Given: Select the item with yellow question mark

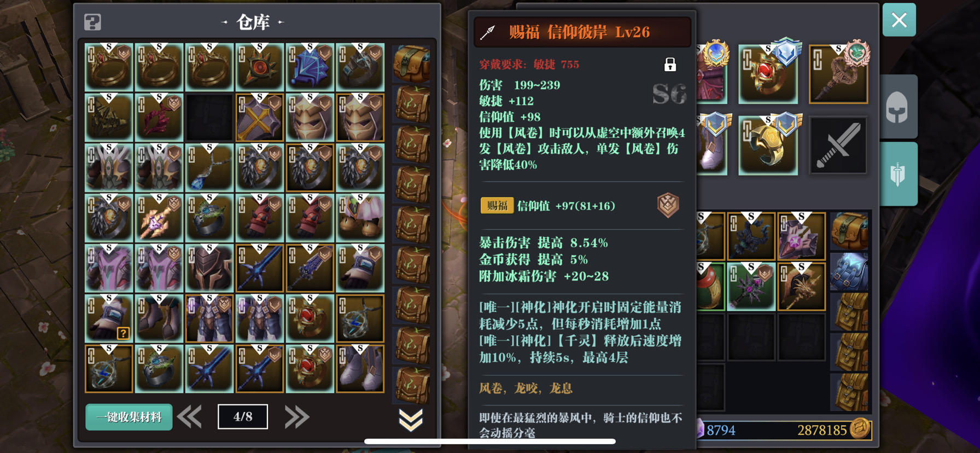Looking at the screenshot, I should pyautogui.click(x=109, y=318).
